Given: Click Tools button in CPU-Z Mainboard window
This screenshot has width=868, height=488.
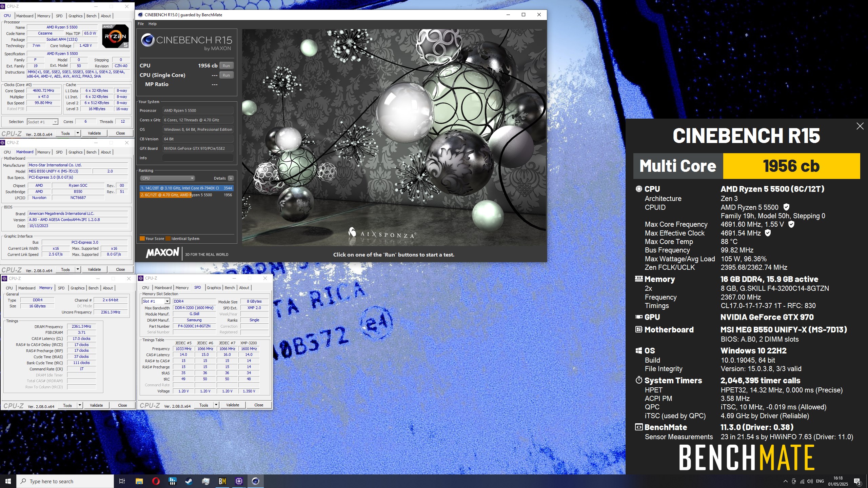Looking at the screenshot, I should point(65,269).
